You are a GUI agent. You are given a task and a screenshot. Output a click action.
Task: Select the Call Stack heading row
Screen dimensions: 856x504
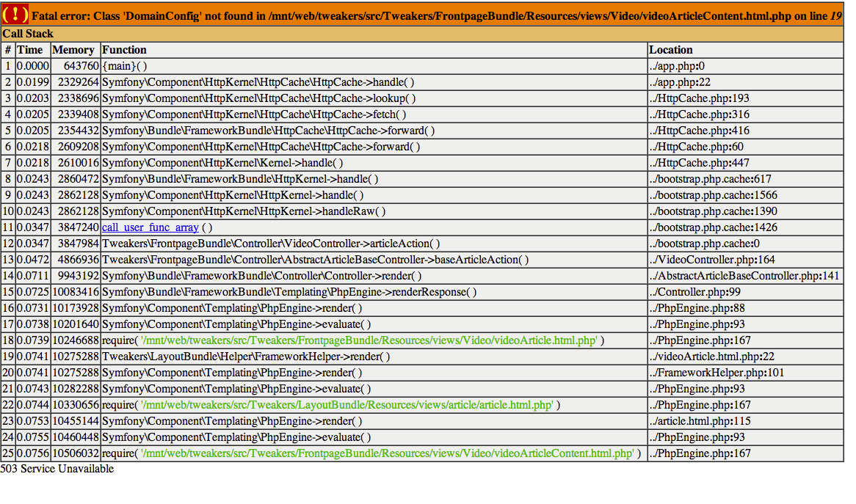(x=422, y=34)
